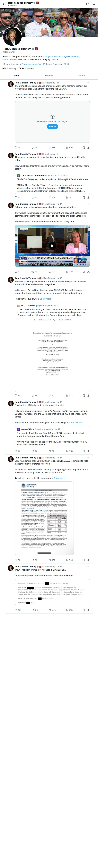
Task: Open the @WaysandMeansGOP mention link
Action: [x=54, y=56]
